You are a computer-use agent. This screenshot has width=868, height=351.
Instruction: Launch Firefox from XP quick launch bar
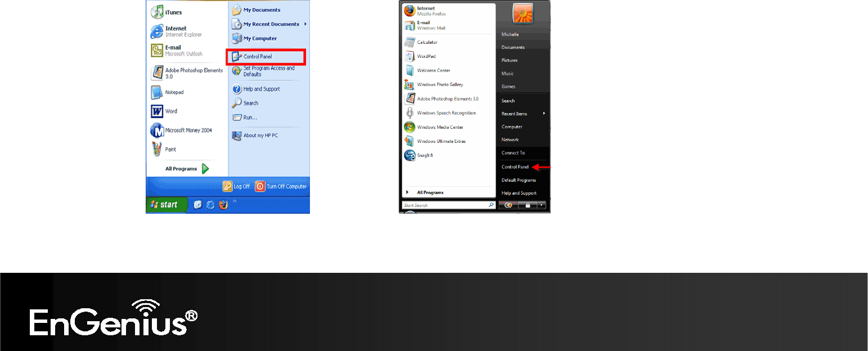(x=223, y=205)
